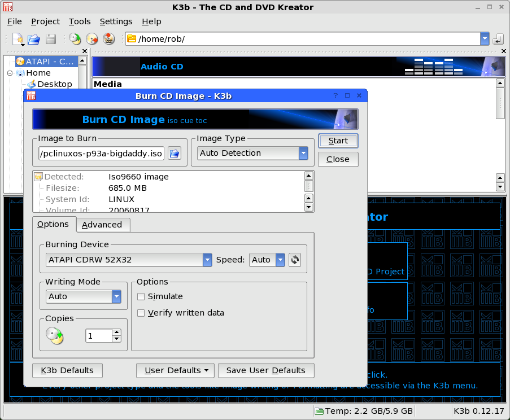This screenshot has width=510, height=420.
Task: Switch to the Options tab
Action: coord(53,224)
